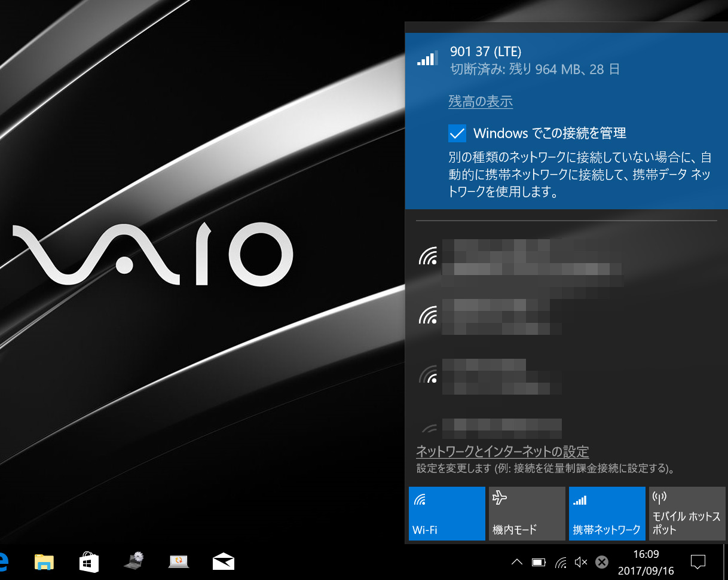Click the LTE signal strength bars icon
Image resolution: width=728 pixels, height=580 pixels.
point(427,57)
